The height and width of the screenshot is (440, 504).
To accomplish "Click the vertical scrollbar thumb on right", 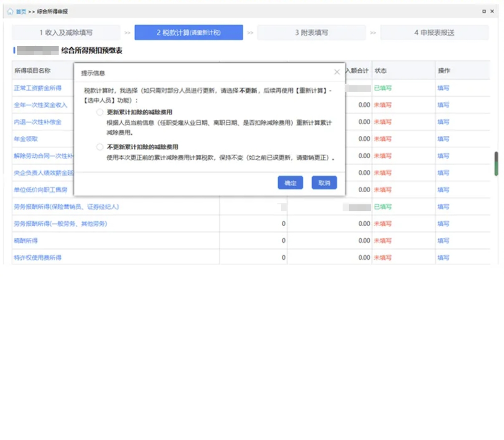I will (x=497, y=164).
